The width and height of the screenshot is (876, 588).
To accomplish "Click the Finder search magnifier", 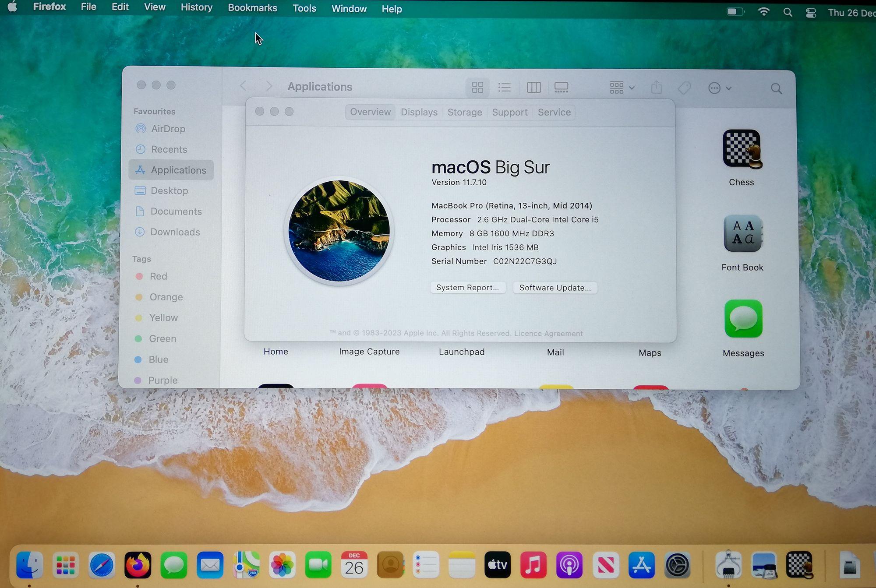I will pyautogui.click(x=776, y=89).
